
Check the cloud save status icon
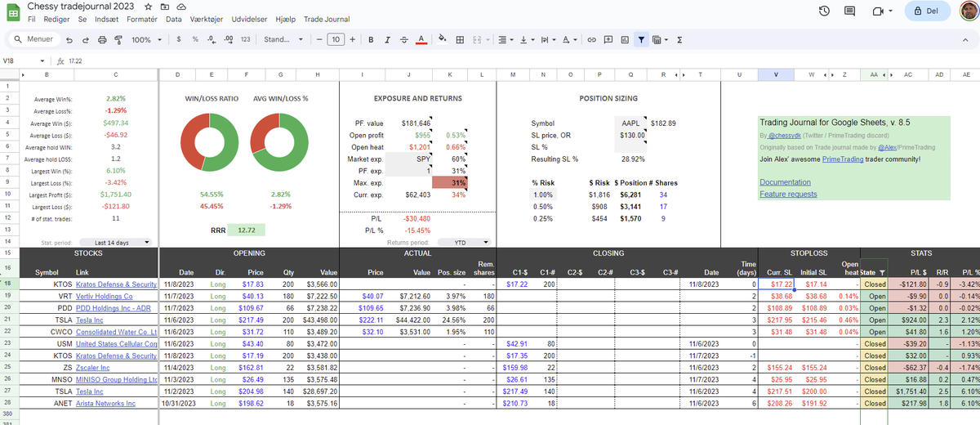tap(180, 6)
